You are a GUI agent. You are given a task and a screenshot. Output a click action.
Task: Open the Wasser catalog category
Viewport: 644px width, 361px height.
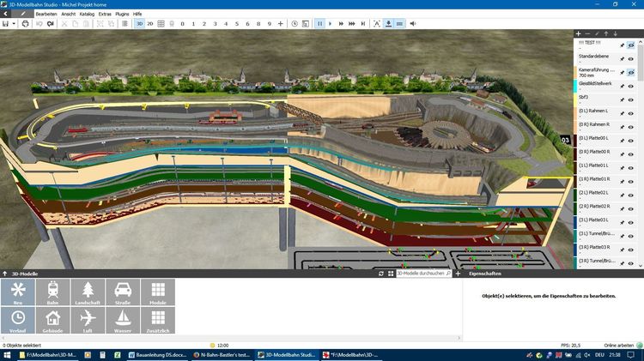click(123, 320)
